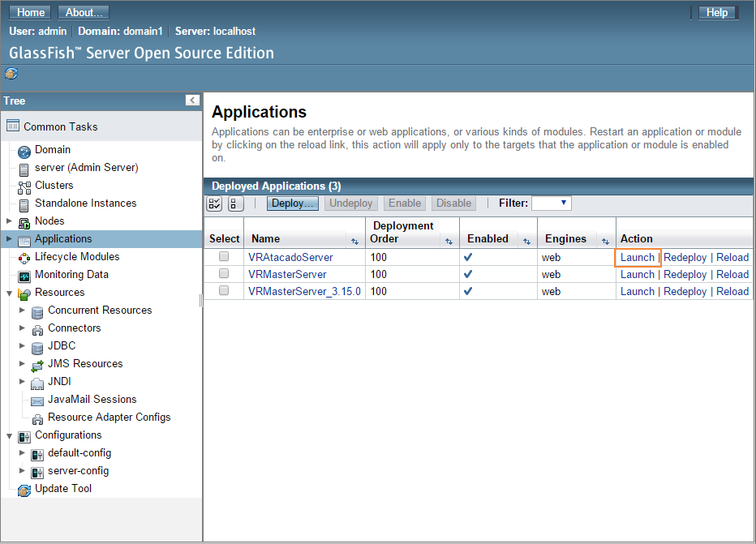Image resolution: width=756 pixels, height=544 pixels.
Task: Click the Undeploy button
Action: [x=351, y=203]
